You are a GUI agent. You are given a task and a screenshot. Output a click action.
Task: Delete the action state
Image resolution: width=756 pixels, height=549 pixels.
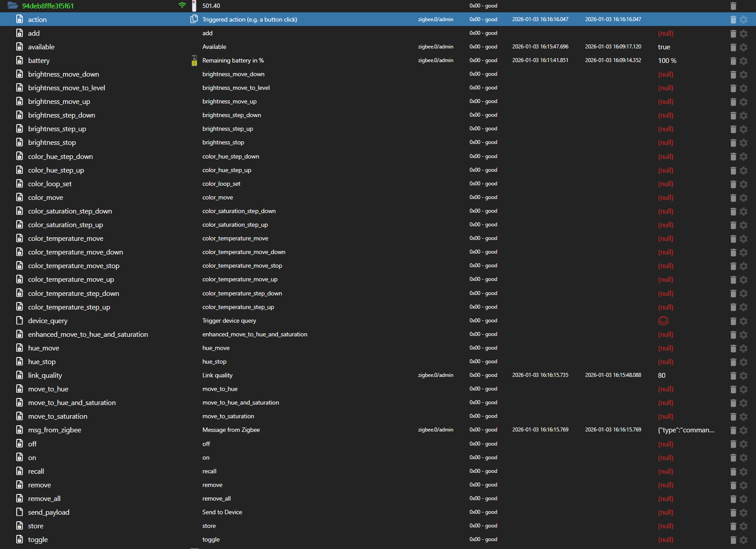click(733, 19)
